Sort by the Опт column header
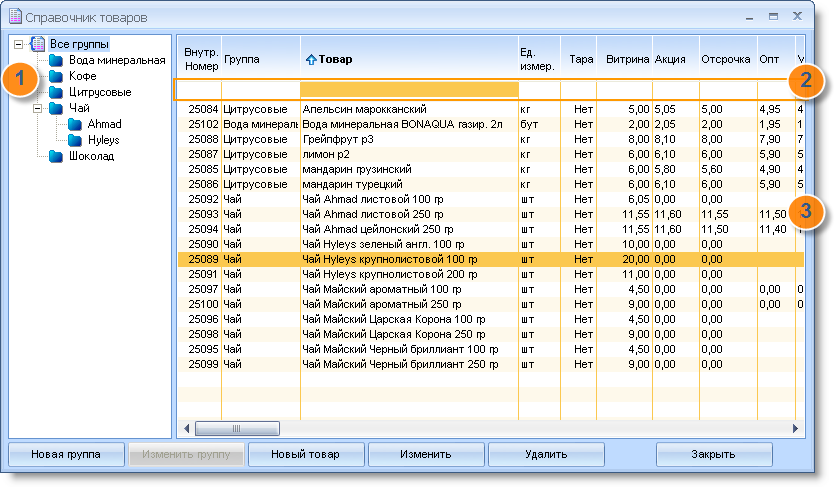The width and height of the screenshot is (835, 487). pos(776,59)
